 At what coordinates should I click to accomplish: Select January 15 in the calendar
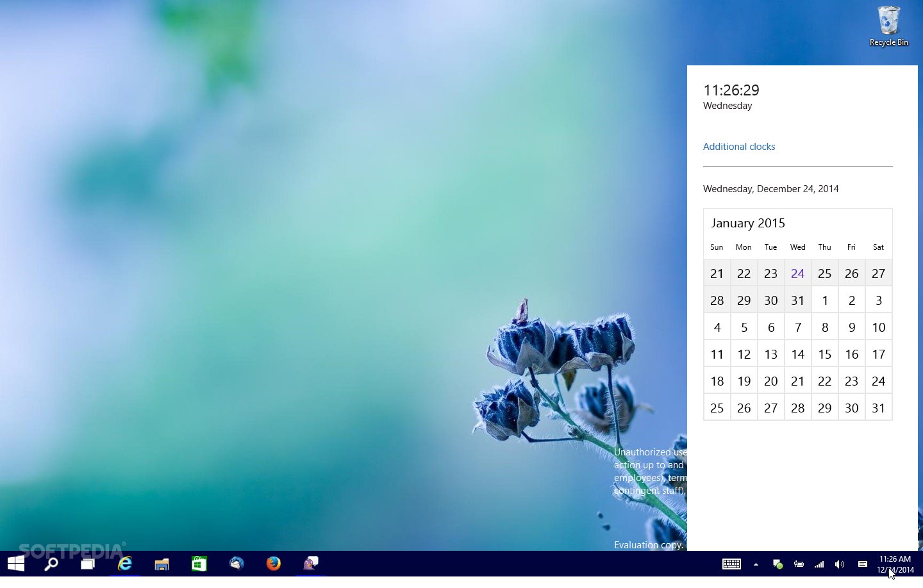click(x=824, y=354)
